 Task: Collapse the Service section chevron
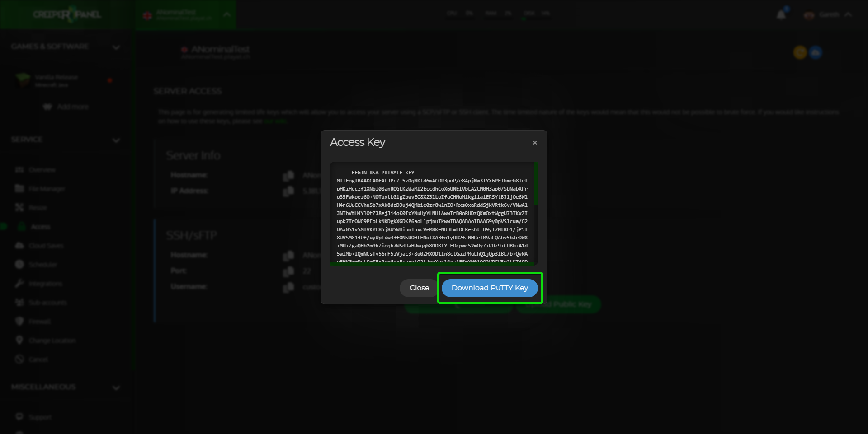click(116, 140)
